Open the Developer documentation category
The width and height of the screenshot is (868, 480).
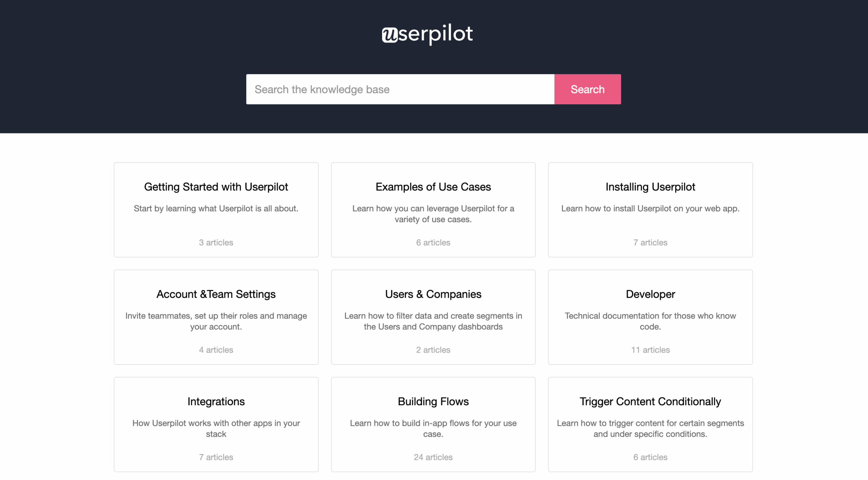650,294
